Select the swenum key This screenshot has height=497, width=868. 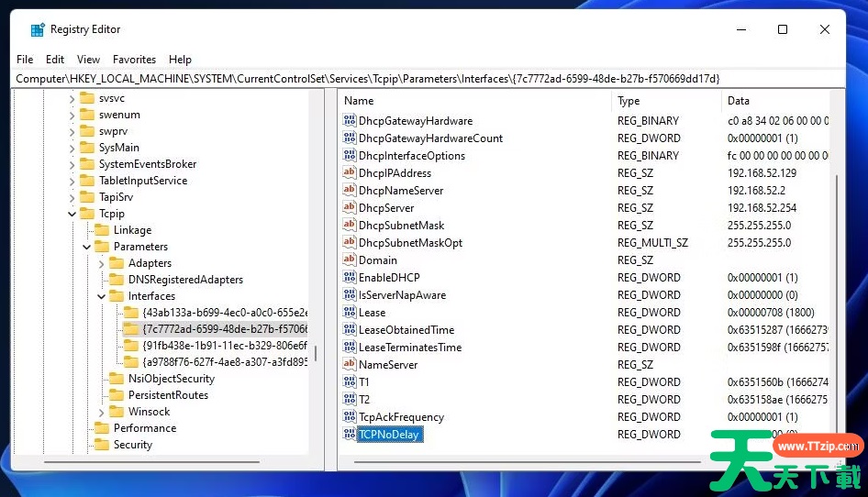click(x=119, y=115)
